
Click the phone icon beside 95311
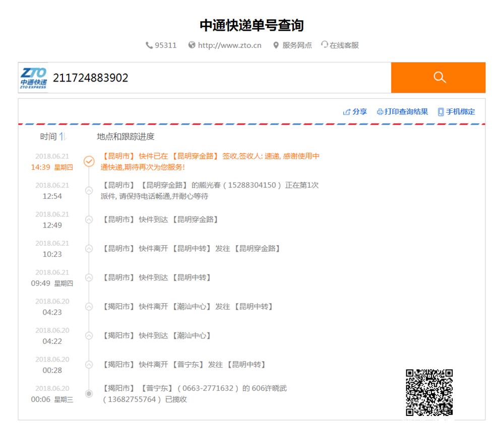coord(149,45)
